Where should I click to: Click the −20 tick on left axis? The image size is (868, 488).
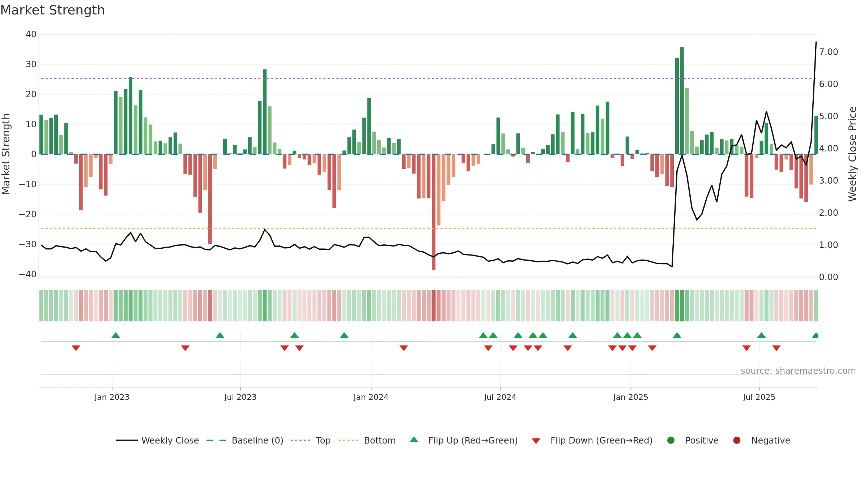[x=28, y=214]
